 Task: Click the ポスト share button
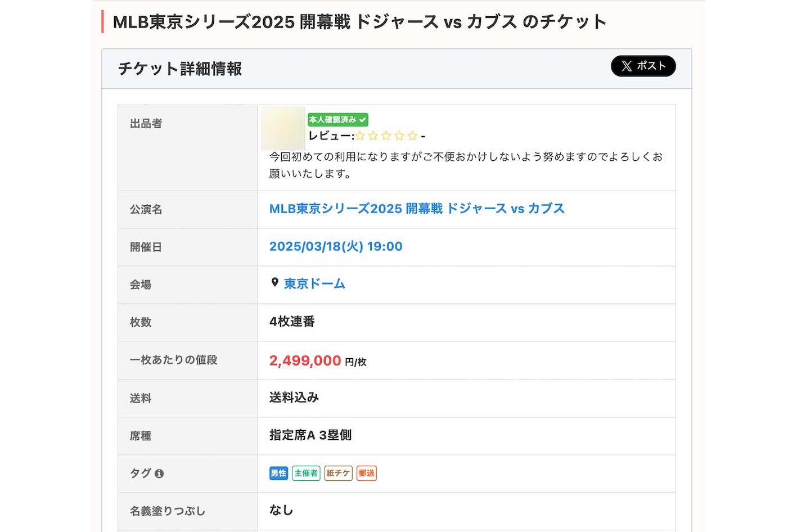tap(643, 66)
